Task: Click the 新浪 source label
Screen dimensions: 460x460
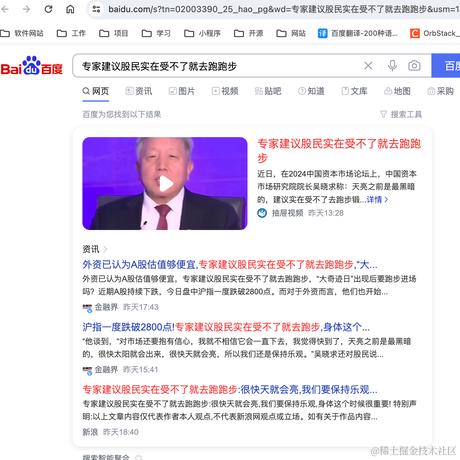Action: [90, 432]
